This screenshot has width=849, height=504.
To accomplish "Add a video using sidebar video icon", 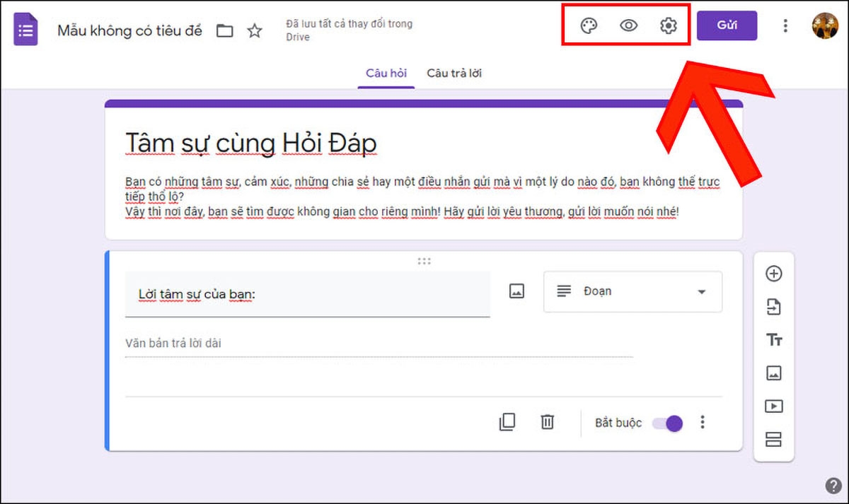I will tap(773, 406).
